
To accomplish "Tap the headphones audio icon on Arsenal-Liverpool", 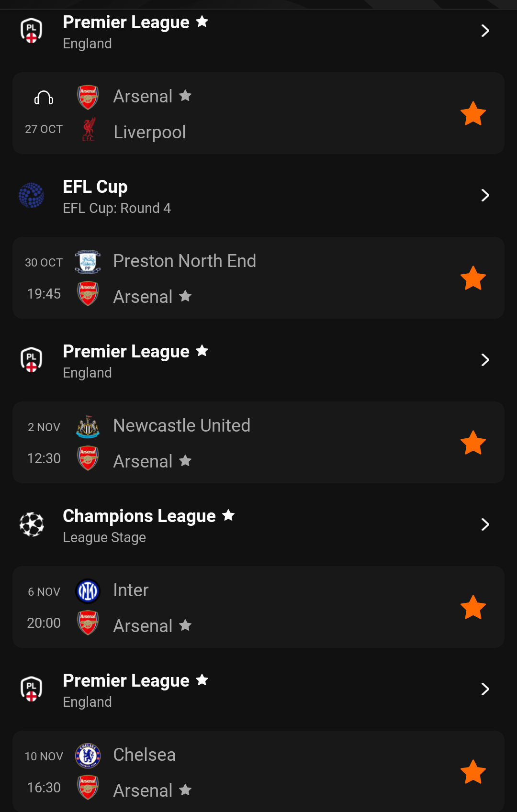I will [x=44, y=98].
